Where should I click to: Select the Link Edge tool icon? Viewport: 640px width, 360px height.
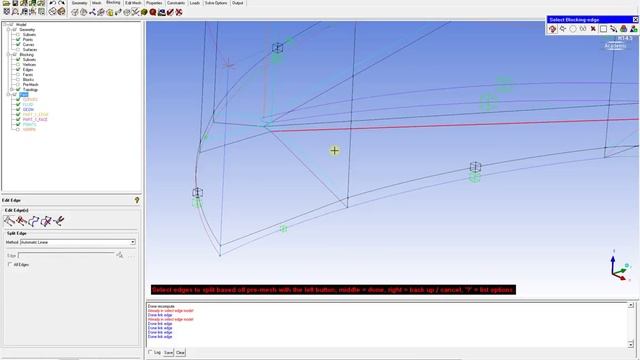point(33,221)
